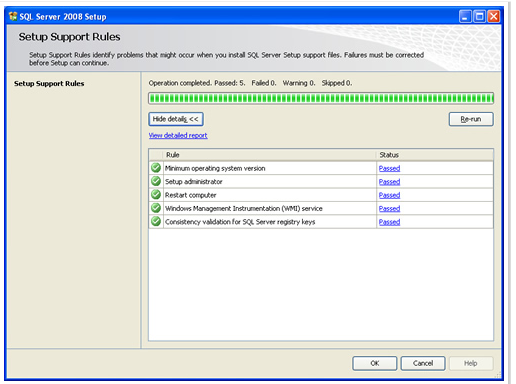Click green check icon for Minimum operating system version

pos(156,168)
